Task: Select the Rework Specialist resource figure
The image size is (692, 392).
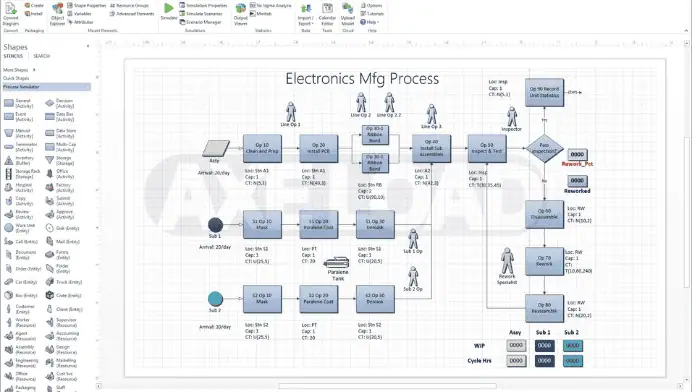Action: point(507,261)
